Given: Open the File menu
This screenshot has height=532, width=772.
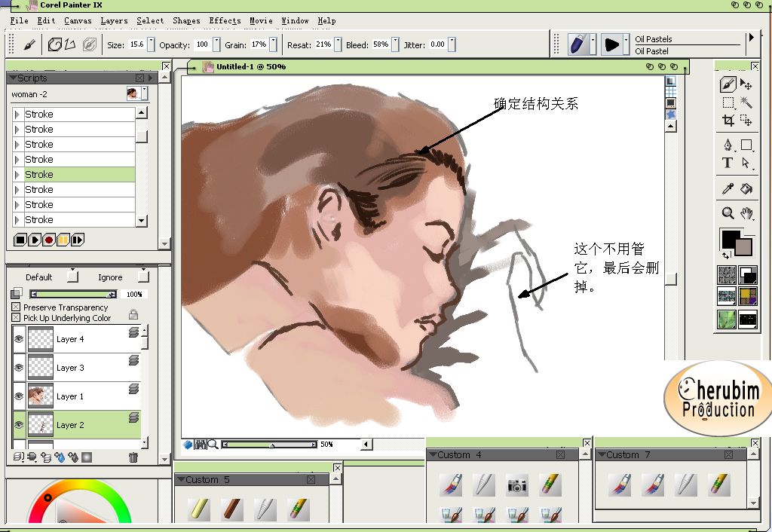Looking at the screenshot, I should [x=19, y=20].
